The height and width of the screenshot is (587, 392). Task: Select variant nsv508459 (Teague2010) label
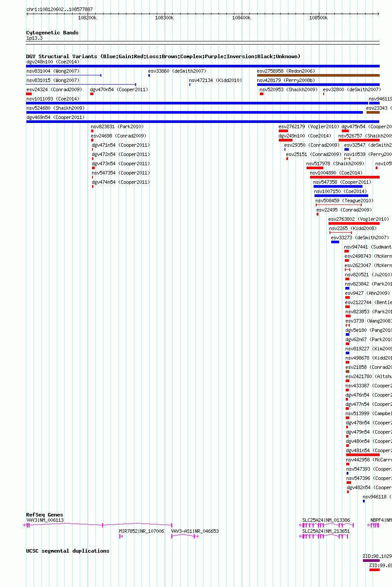tap(344, 201)
